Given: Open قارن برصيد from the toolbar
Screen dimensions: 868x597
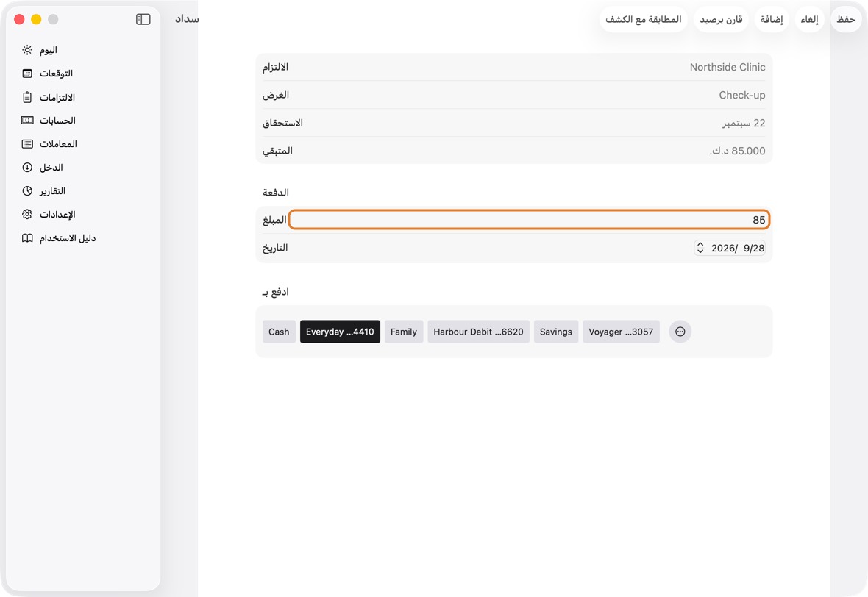Looking at the screenshot, I should click(721, 19).
